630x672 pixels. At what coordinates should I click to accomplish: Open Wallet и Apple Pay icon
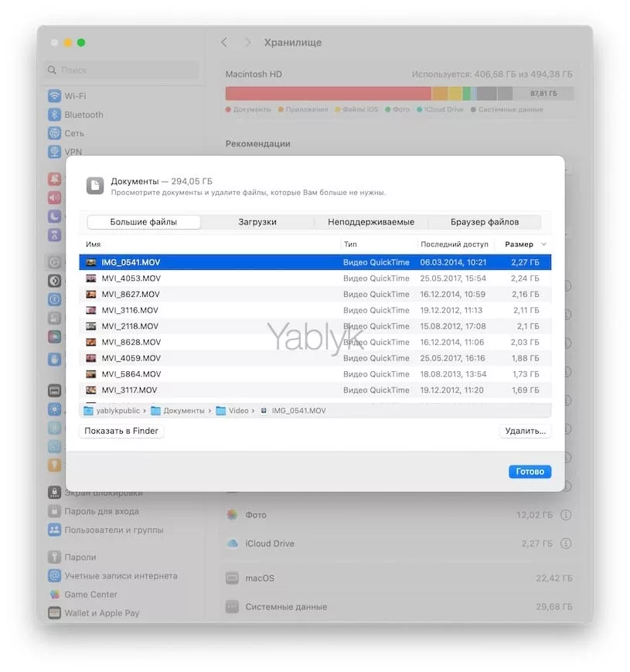tap(55, 613)
